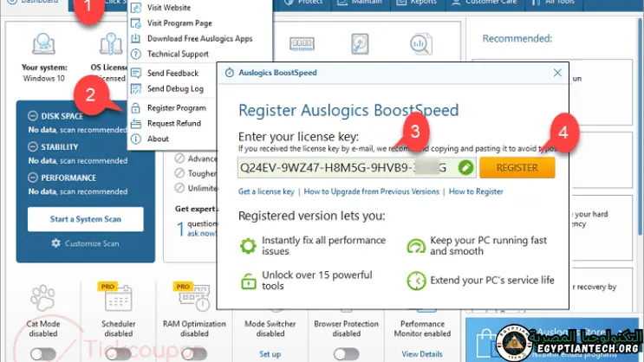Screen dimensions: 644x362
Task: Click Set up under Mode Switcher
Action: click(x=270, y=354)
